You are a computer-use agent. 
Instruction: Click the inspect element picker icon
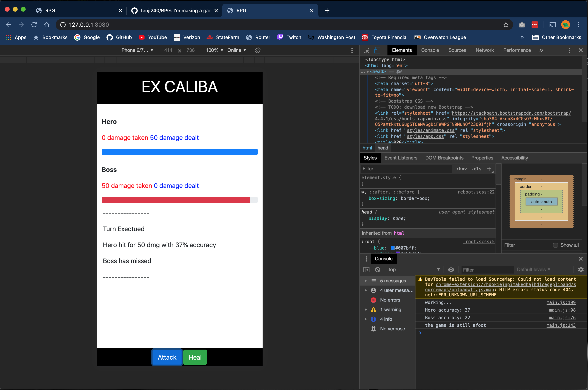click(x=366, y=50)
